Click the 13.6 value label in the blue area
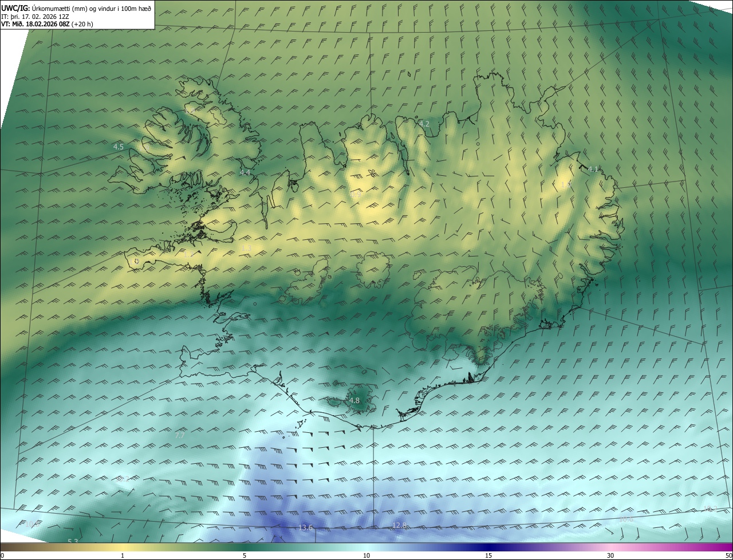Viewport: 733px width, 560px height. [306, 528]
